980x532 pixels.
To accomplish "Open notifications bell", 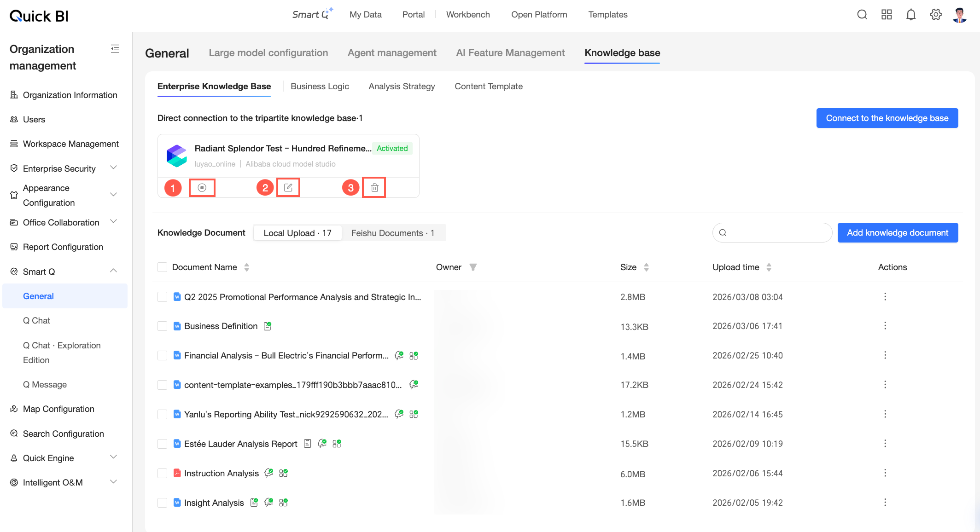I will click(911, 15).
